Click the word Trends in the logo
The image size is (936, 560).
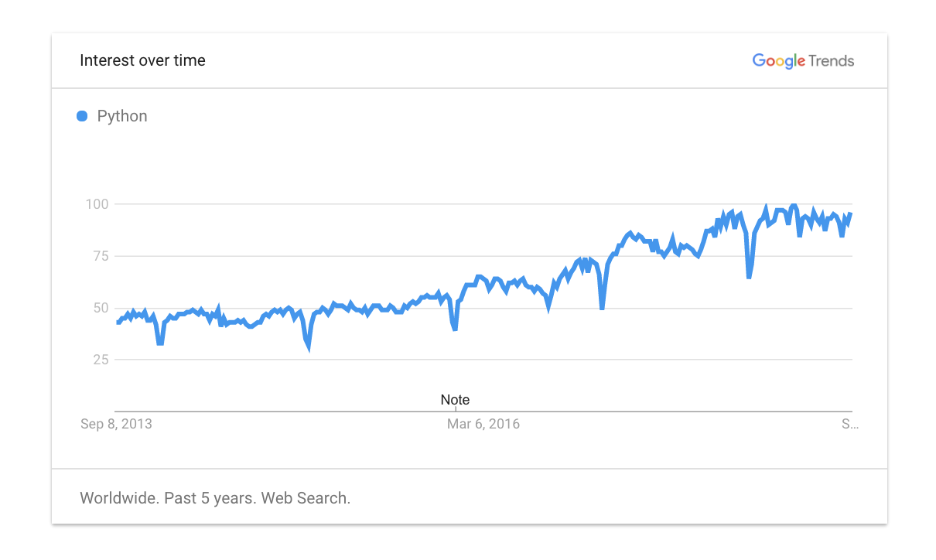click(x=832, y=61)
